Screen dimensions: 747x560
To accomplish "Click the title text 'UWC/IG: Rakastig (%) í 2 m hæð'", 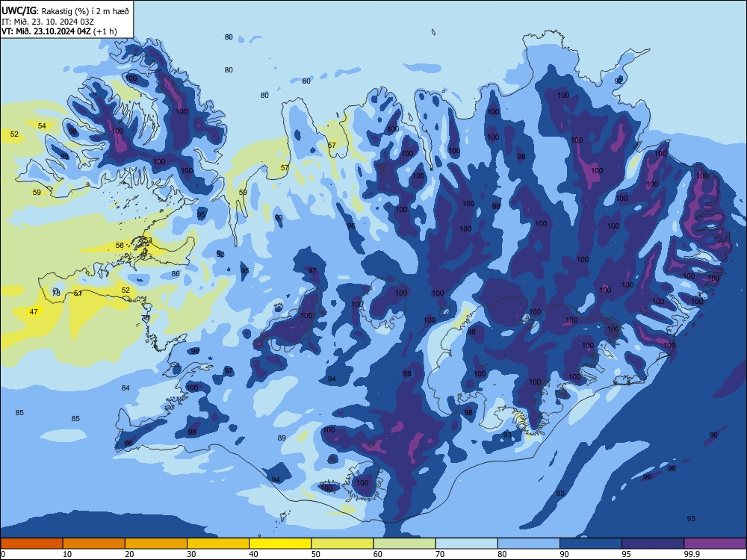I will 65,10.
